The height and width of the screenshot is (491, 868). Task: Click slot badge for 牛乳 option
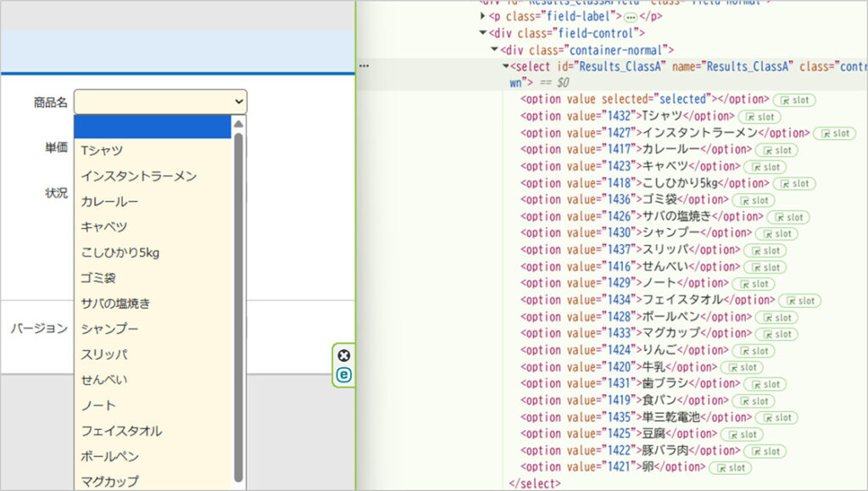click(742, 367)
